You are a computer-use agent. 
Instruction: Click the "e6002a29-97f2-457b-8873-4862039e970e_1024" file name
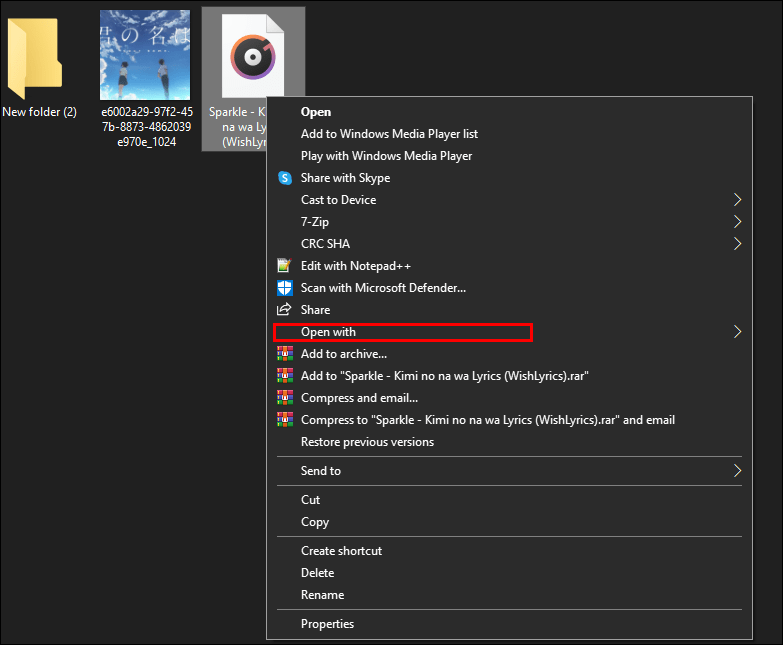[x=146, y=127]
